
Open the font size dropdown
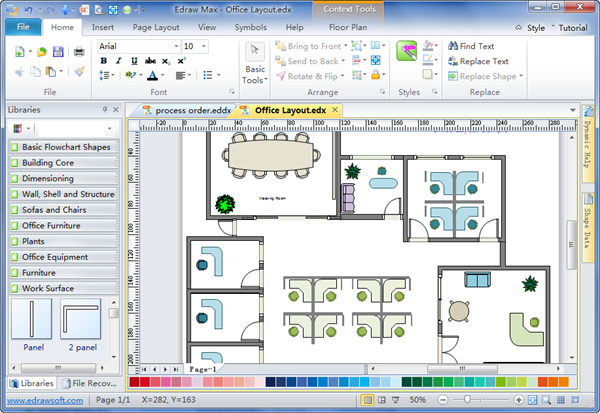point(205,46)
